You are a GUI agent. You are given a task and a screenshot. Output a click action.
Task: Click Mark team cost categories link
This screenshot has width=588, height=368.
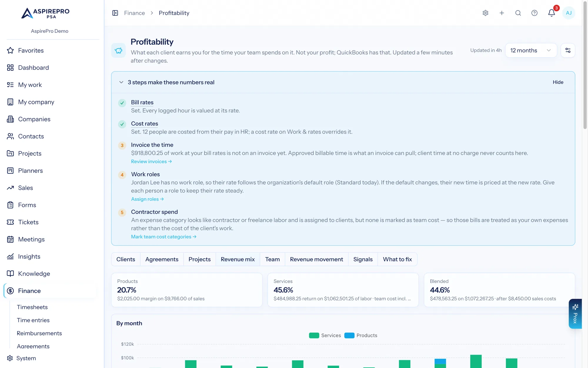click(x=164, y=237)
